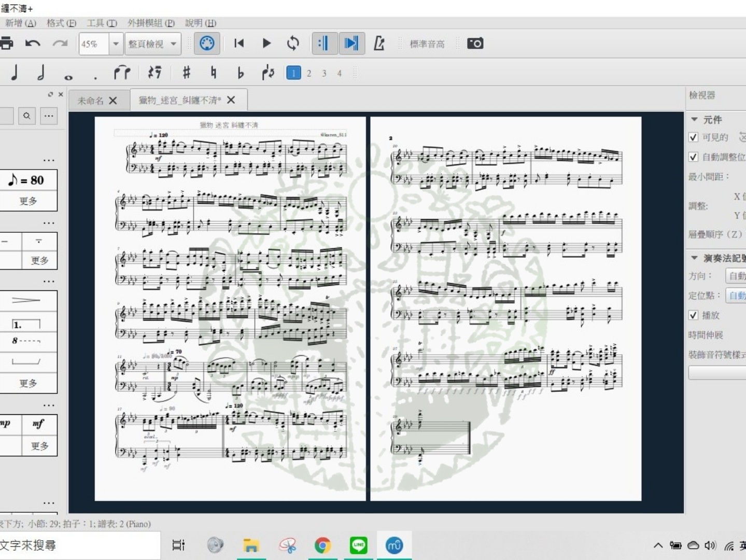Click the palette search magnifier icon
This screenshot has height=560, width=746.
pos(26,116)
